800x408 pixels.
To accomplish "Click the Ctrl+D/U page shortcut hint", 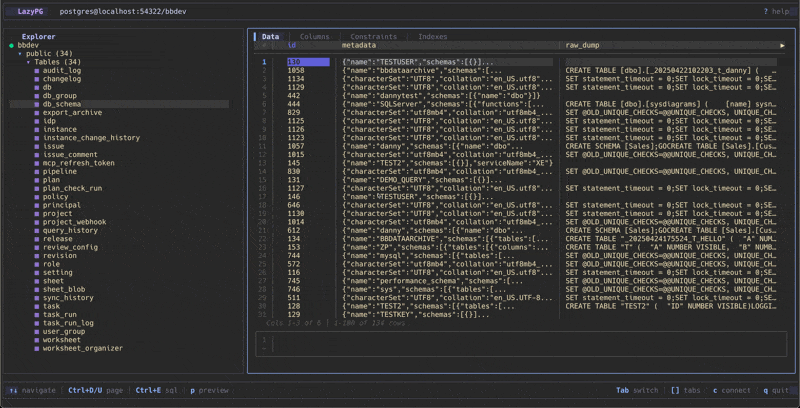I will tap(96, 390).
